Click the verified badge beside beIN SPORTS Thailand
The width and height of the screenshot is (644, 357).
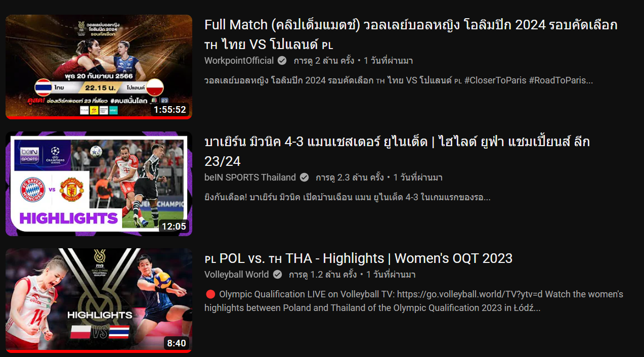pos(304,177)
